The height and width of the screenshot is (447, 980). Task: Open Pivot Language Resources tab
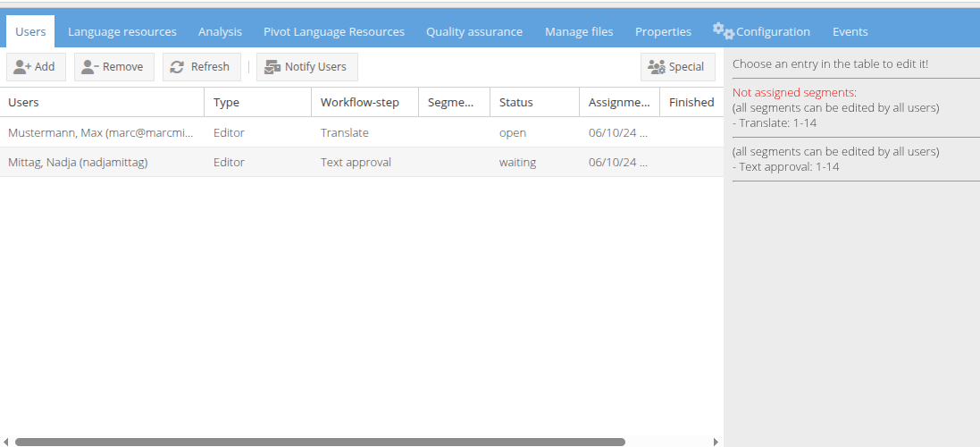click(x=333, y=31)
